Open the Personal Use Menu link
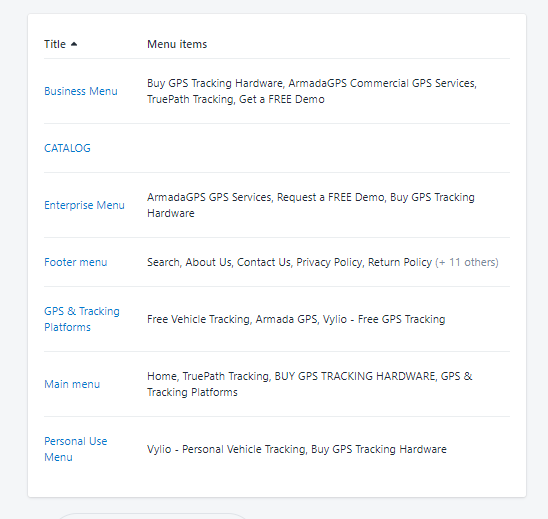Image resolution: width=548 pixels, height=519 pixels. pos(75,449)
